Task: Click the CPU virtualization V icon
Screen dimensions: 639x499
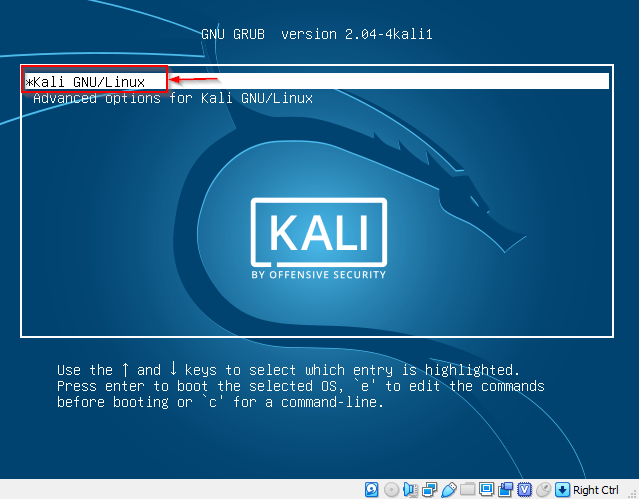Action: tap(524, 489)
